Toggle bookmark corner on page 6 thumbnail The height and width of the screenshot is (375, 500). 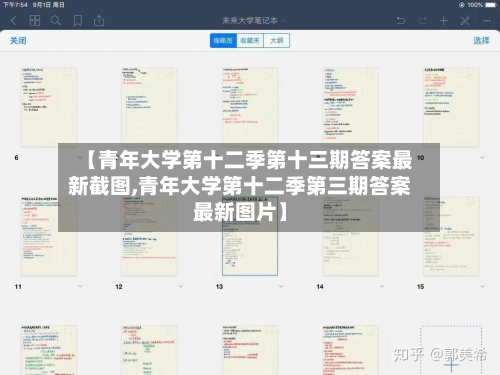click(x=69, y=72)
